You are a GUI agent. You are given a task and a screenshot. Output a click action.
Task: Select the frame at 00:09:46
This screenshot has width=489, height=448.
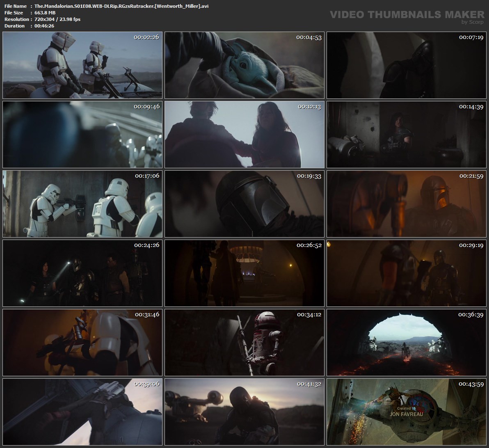(x=82, y=135)
